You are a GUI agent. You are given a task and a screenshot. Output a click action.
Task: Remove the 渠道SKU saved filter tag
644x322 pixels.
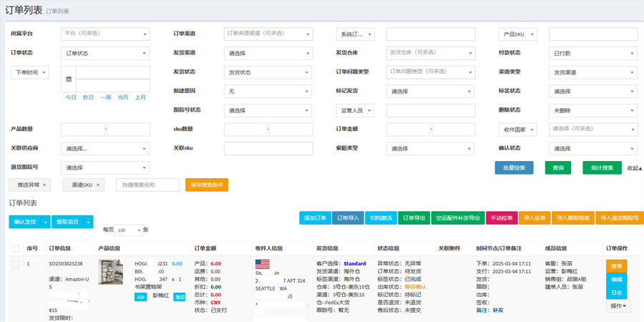pos(98,185)
